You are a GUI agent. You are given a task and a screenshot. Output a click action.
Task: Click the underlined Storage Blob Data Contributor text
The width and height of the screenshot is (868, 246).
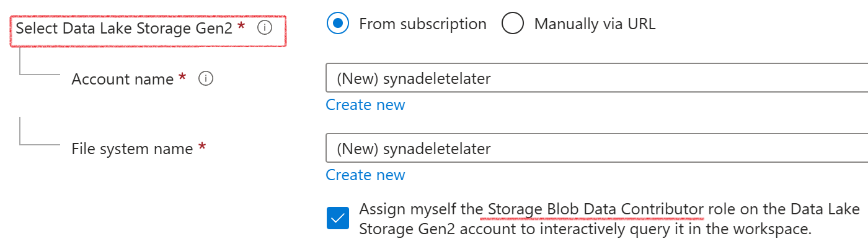[x=596, y=209]
